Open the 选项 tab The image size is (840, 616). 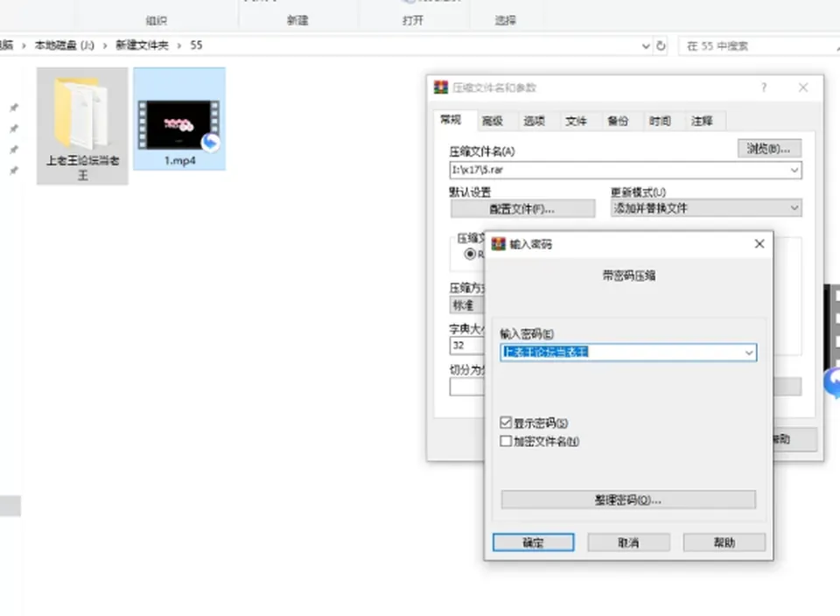coord(534,121)
